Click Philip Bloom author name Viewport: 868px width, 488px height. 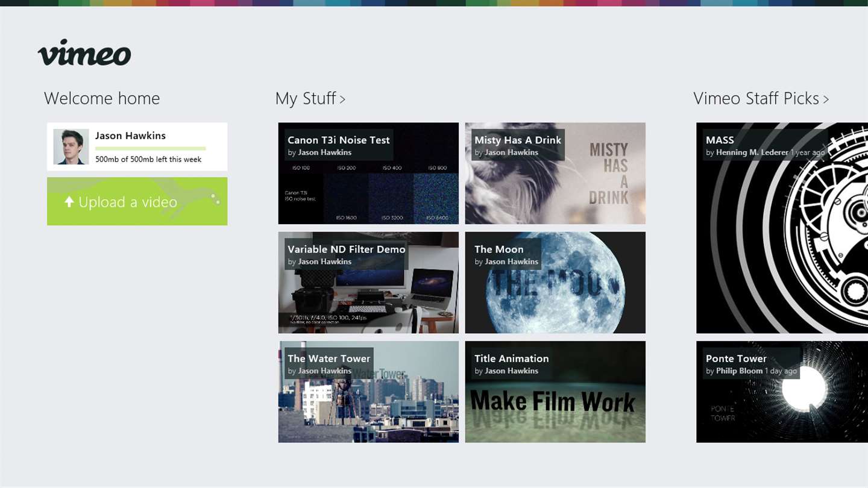pos(739,371)
